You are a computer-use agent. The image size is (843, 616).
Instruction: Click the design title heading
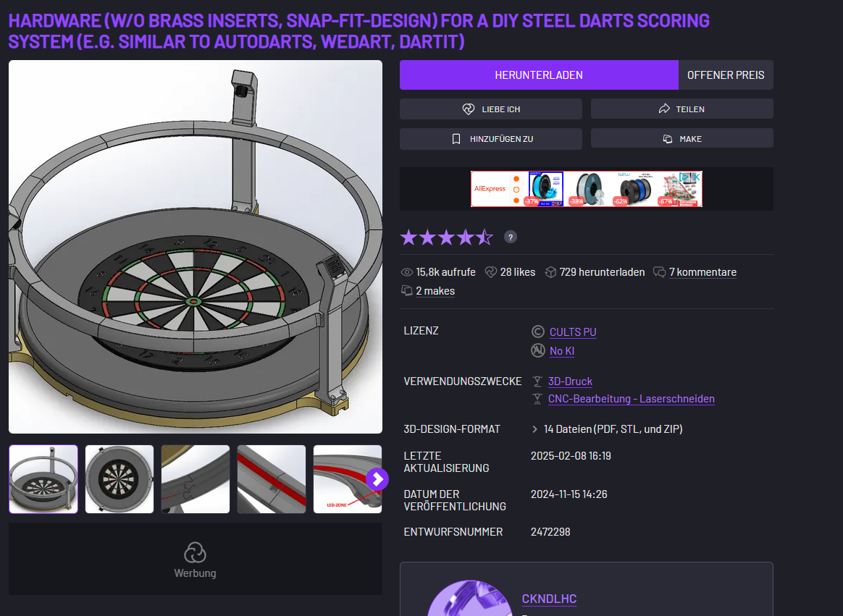358,30
